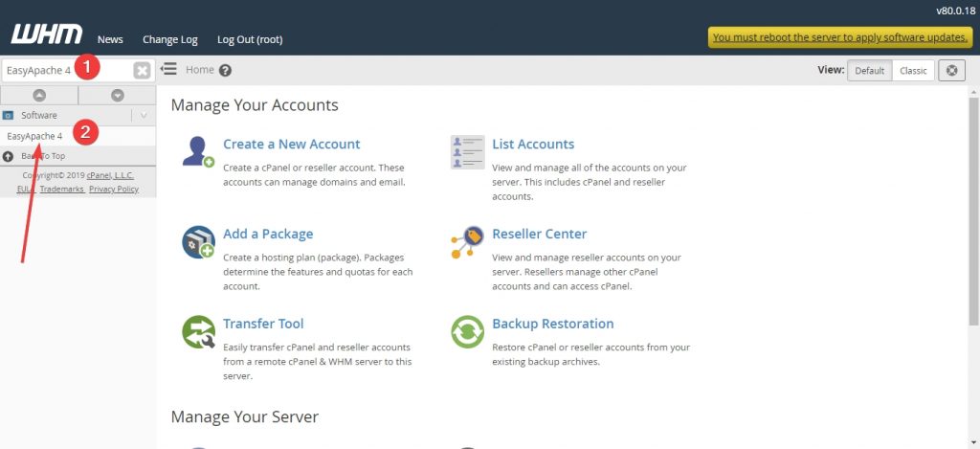Viewport: 980px width, 449px height.
Task: Open Trademarks footer link
Action: coord(62,189)
